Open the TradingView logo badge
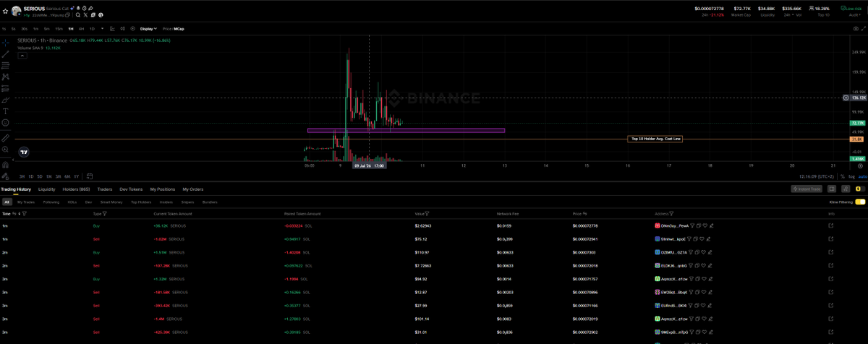 click(23, 152)
